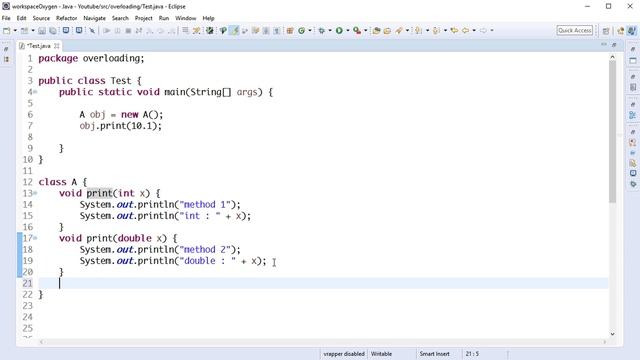
Task: Switch to the Java perspective button
Action: pos(632,31)
